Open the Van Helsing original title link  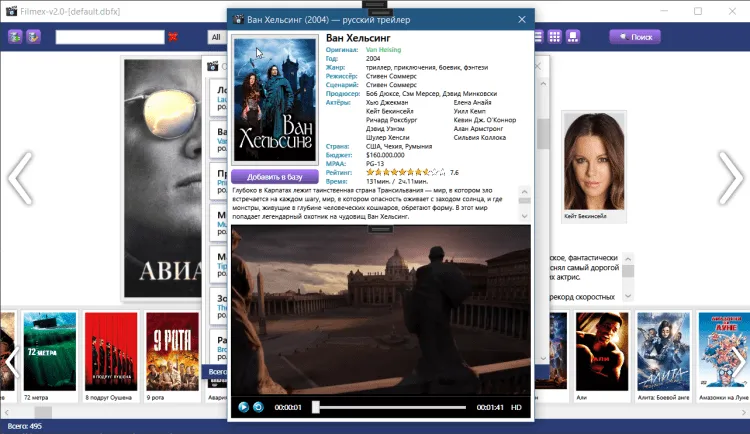(384, 49)
